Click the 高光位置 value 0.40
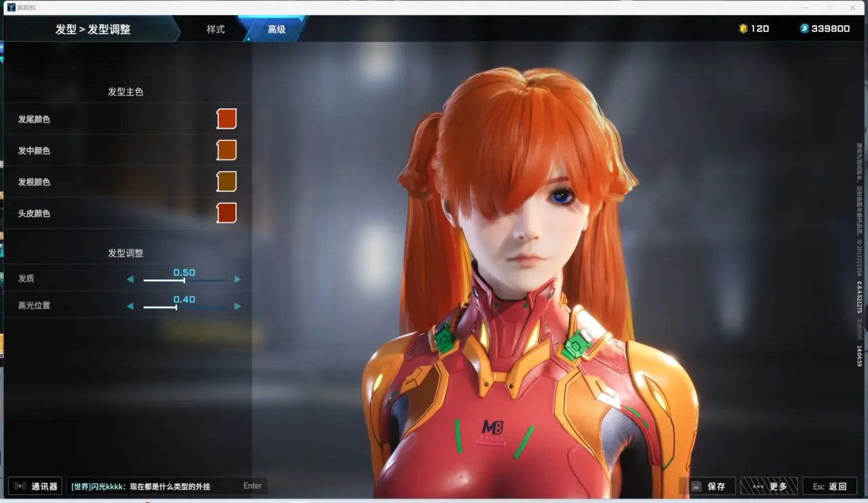This screenshot has height=503, width=868. point(184,300)
